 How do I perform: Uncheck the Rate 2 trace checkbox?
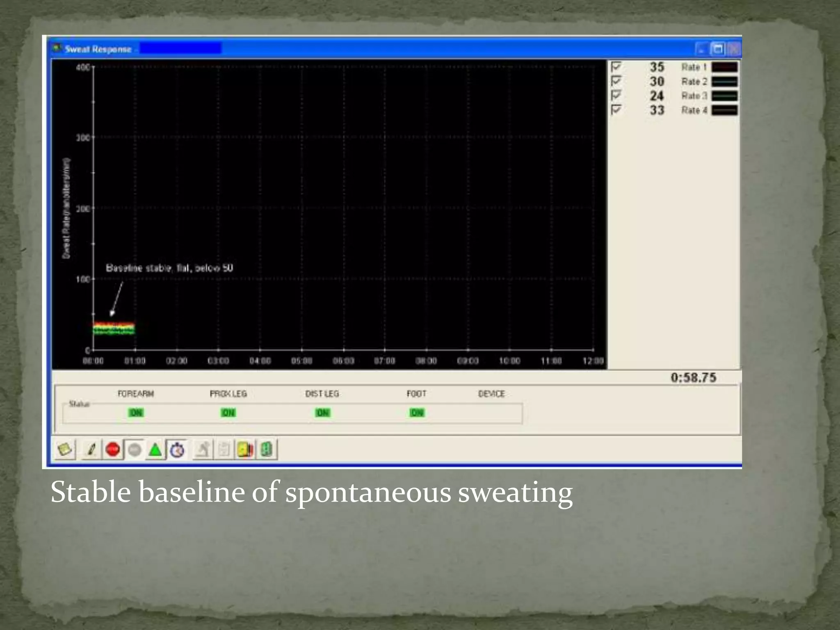[616, 81]
